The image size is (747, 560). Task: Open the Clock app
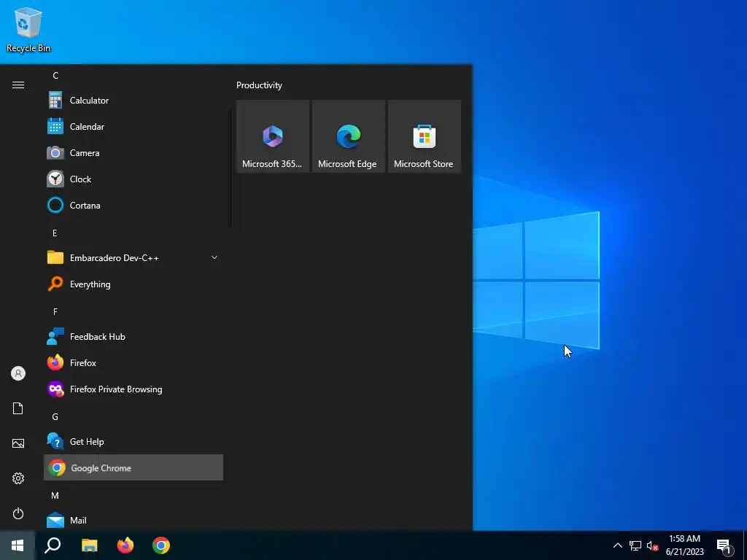coord(133,179)
